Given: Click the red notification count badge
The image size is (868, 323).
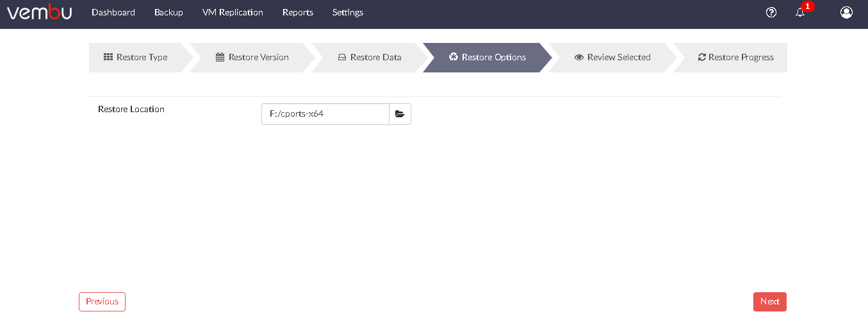Looking at the screenshot, I should pyautogui.click(x=807, y=6).
